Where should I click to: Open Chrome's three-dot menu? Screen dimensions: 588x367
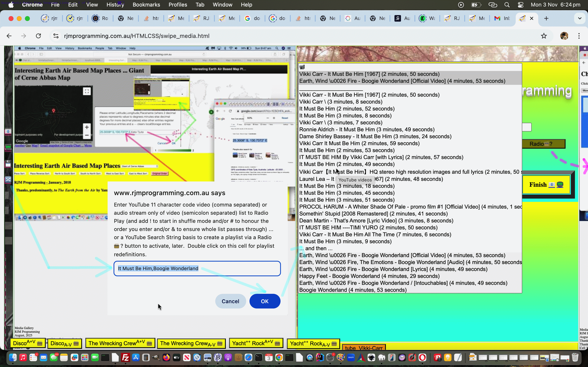(x=579, y=36)
